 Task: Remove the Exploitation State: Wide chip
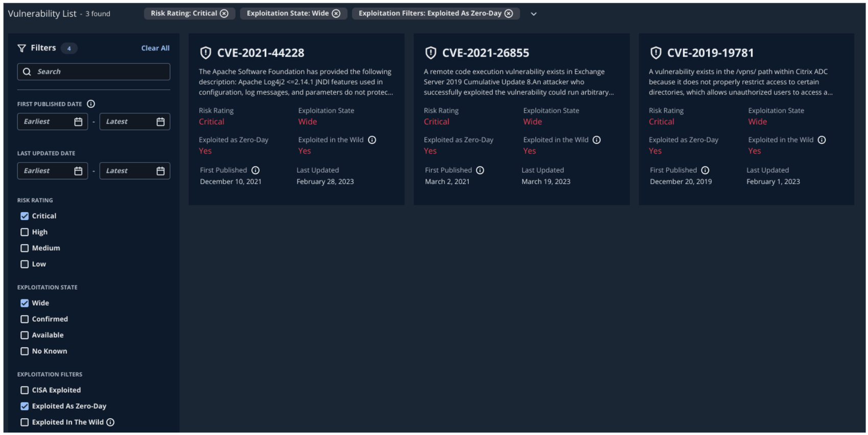(x=336, y=14)
